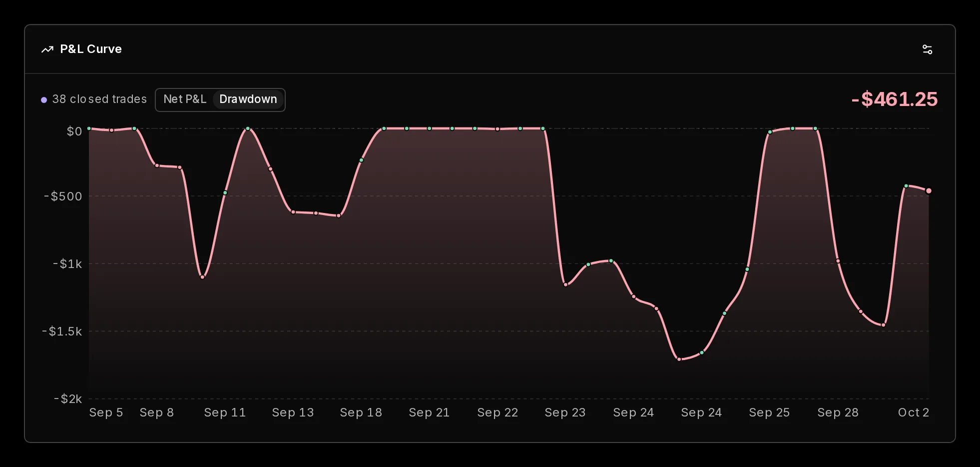This screenshot has height=467, width=980.
Task: Click the Sep 23 axis label
Action: [565, 412]
